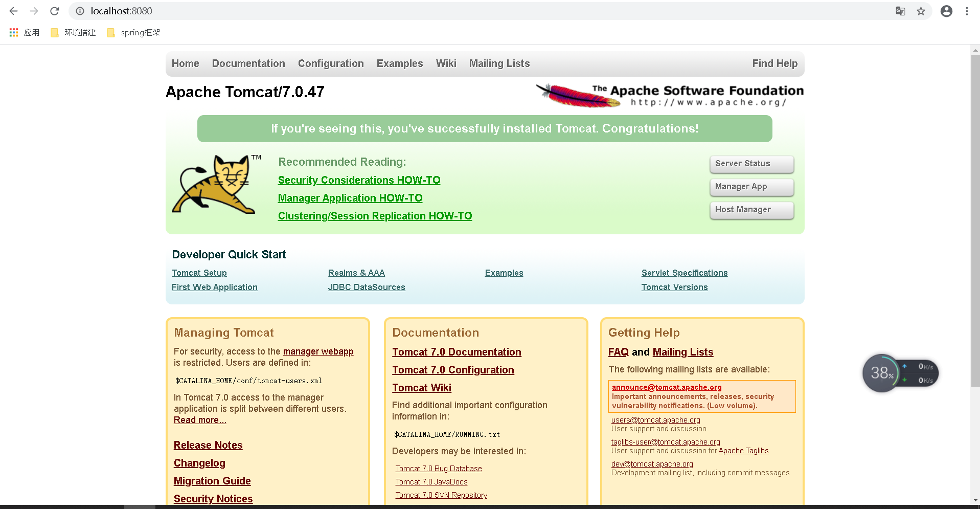Viewport: 980px width, 509px height.
Task: Open the spring框架 bookmark folder
Action: point(133,32)
